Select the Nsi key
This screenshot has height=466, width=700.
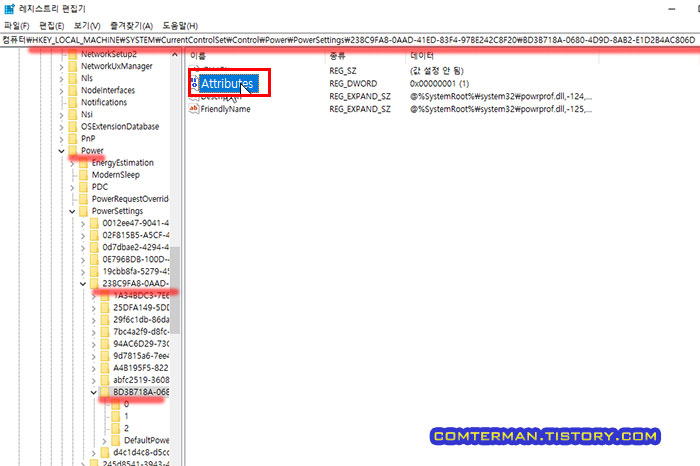87,114
